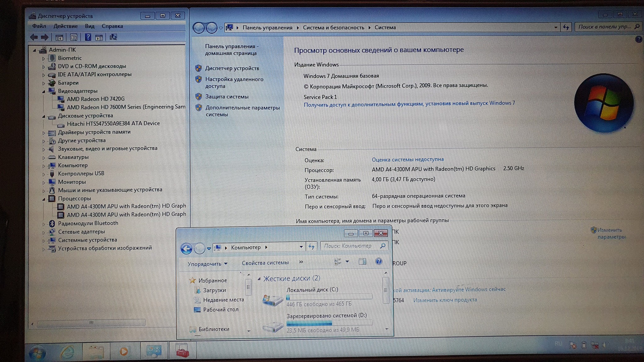Click Свойства системы button in explorer
This screenshot has width=644, height=362.
(265, 263)
